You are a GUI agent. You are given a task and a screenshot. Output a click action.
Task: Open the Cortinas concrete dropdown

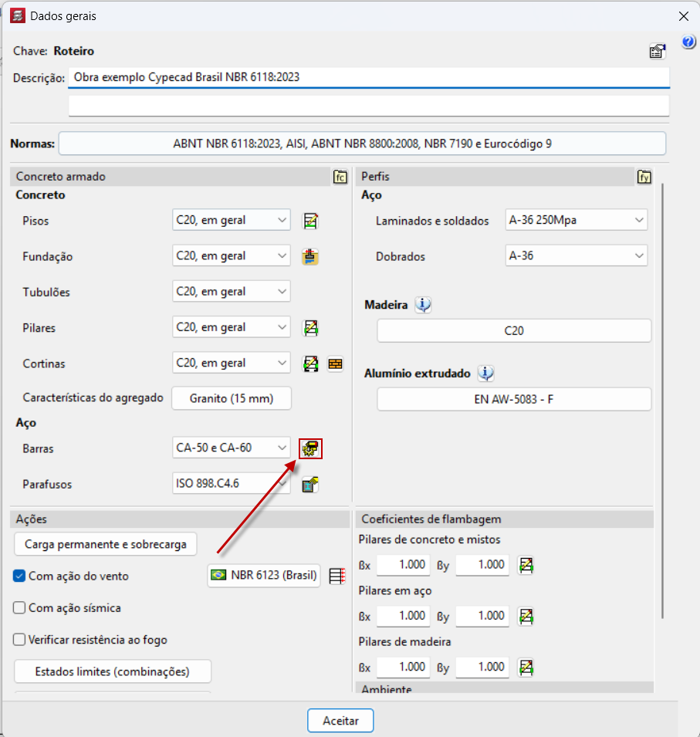click(232, 363)
